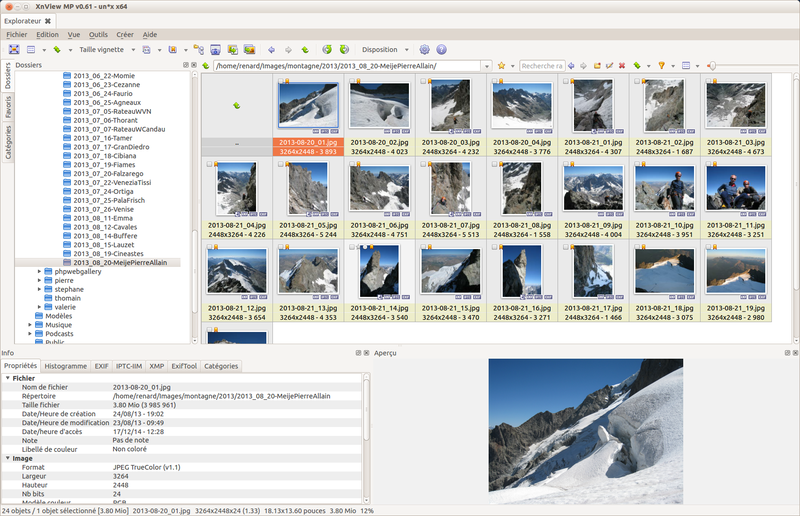Viewport: 800px width, 516px height.
Task: Click the blue help question mark icon
Action: pyautogui.click(x=441, y=49)
